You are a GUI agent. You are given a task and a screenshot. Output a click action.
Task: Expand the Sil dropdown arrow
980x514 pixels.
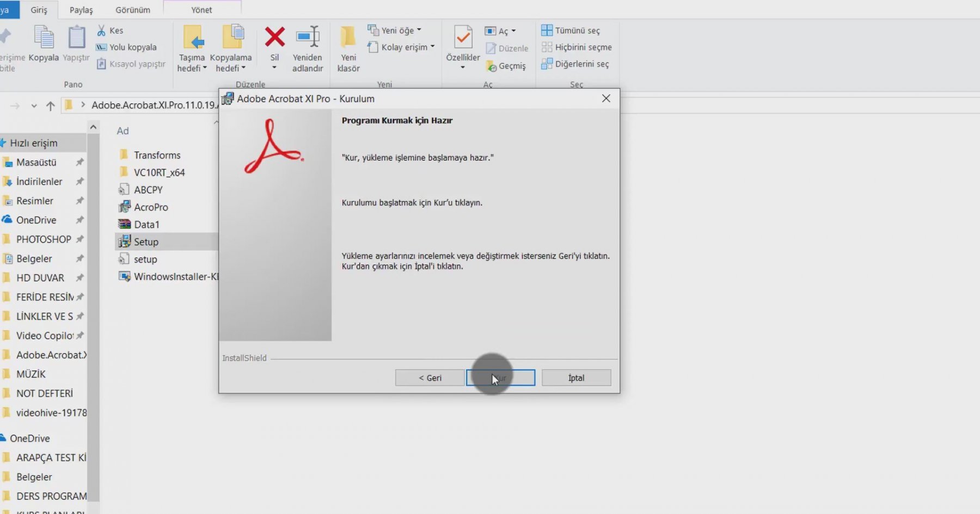pos(274,68)
